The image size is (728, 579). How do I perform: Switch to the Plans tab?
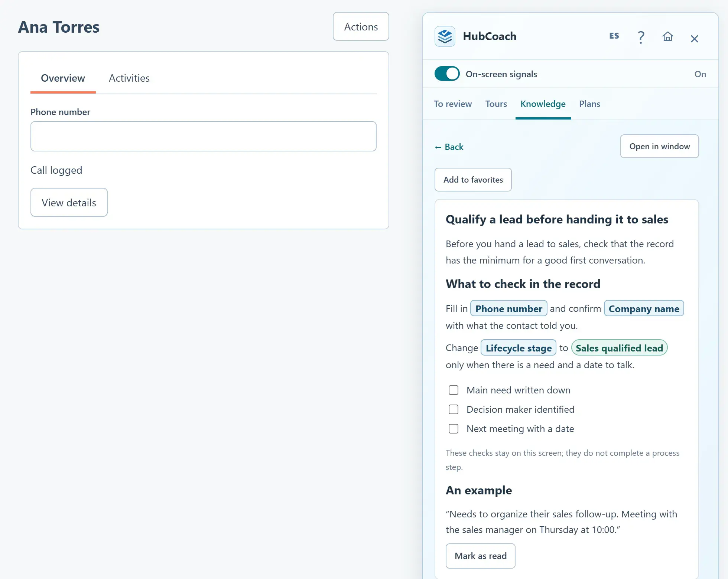[589, 104]
